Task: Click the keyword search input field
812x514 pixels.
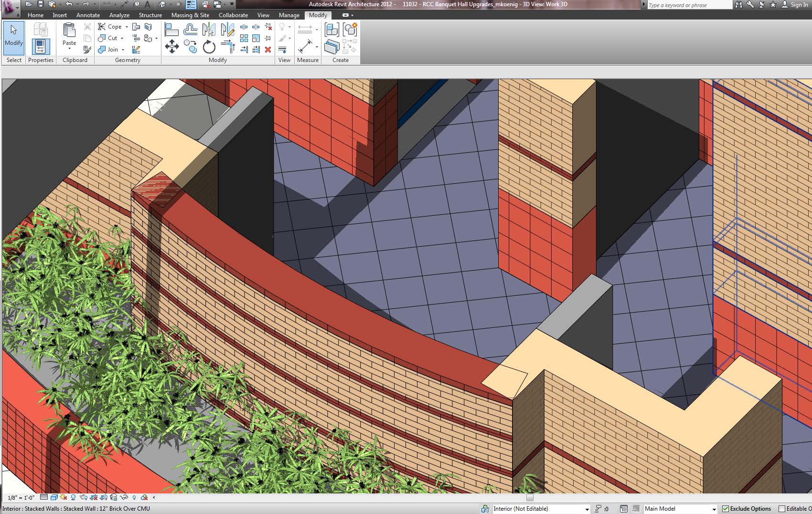Action: pos(689,5)
